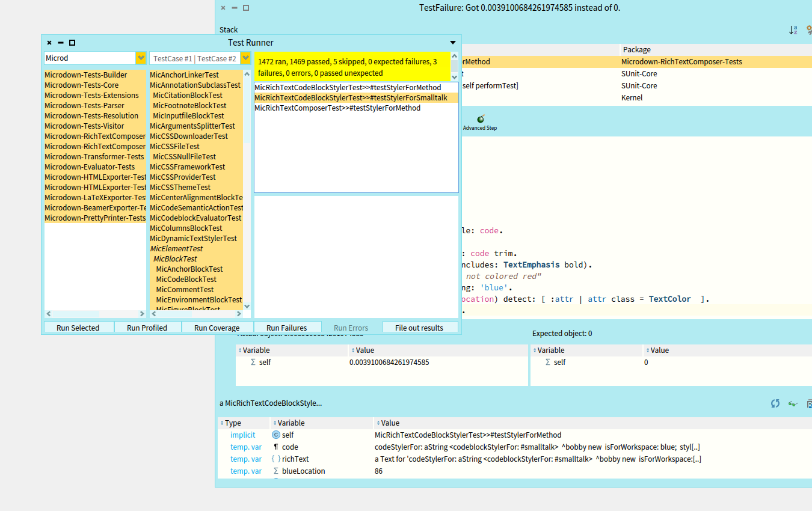Click the green glasses icon in inspector toolbar

[793, 403]
